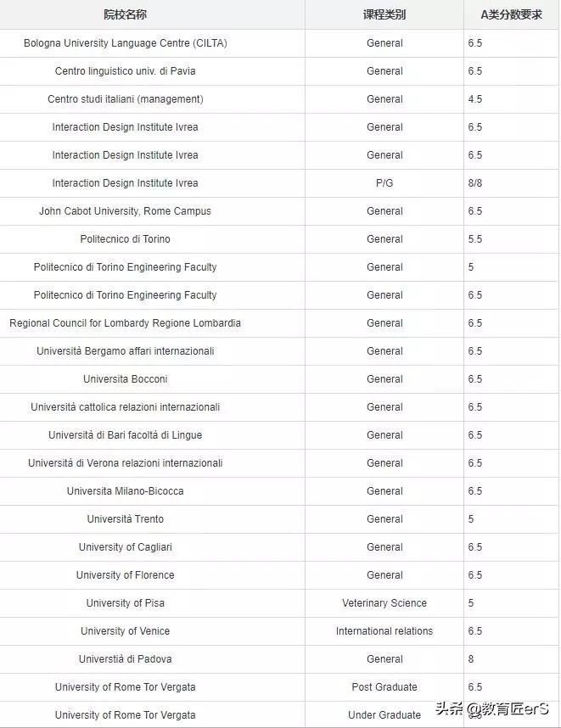Click Centro linguistico univ. di Pavia
The width and height of the screenshot is (561, 728).
[126, 71]
